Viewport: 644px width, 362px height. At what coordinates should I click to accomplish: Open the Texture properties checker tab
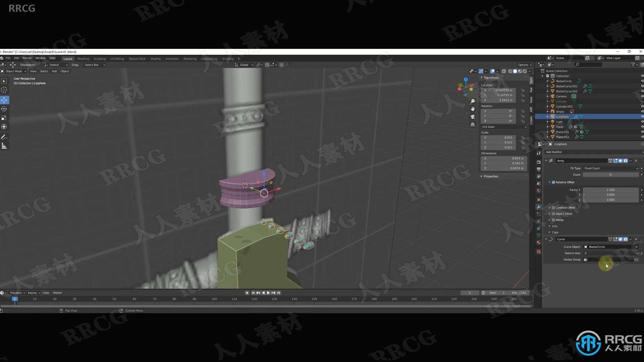tap(539, 251)
